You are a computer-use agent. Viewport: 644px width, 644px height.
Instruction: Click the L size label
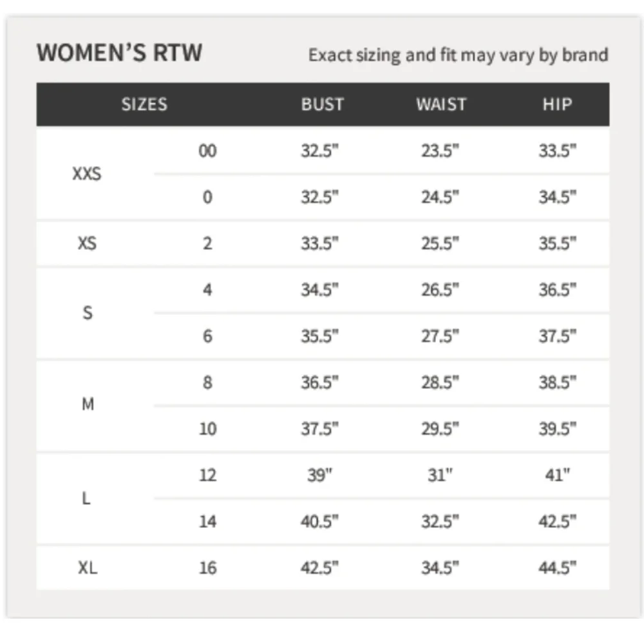click(86, 498)
